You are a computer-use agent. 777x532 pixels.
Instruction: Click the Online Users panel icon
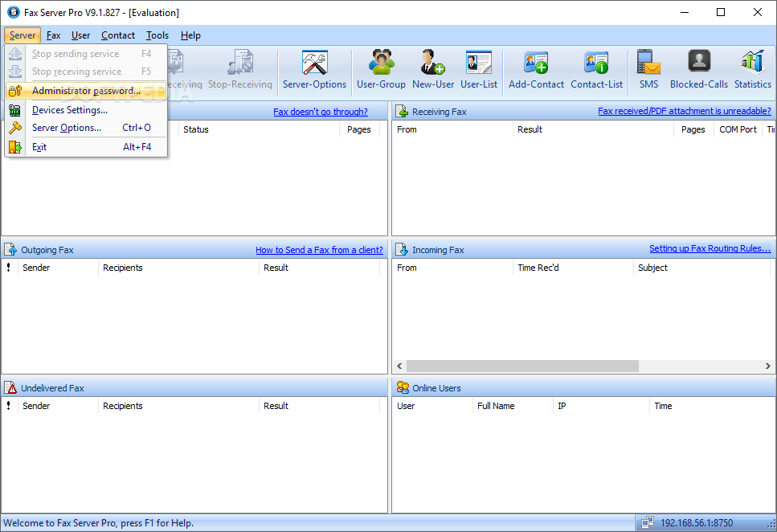tap(403, 387)
